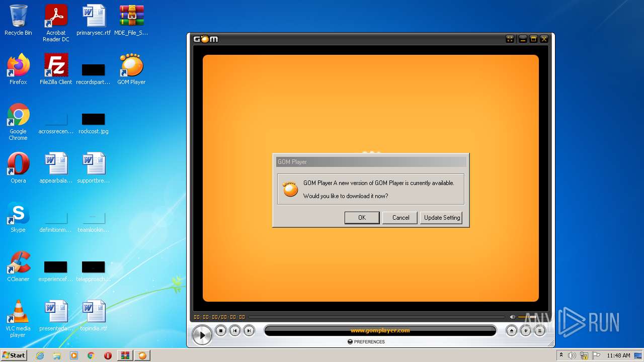The image size is (644, 362).
Task: Launch GOM Player desktop shortcut
Action: 131,69
